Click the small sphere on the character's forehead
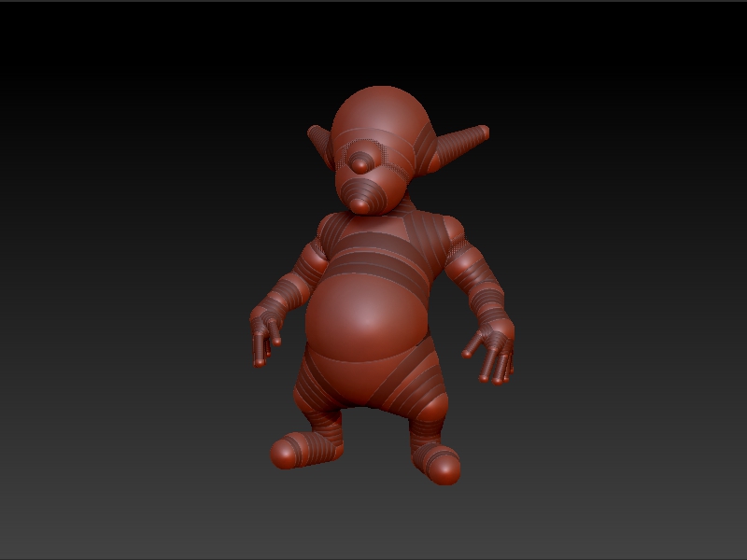Image resolution: width=747 pixels, height=560 pixels. pyautogui.click(x=359, y=166)
